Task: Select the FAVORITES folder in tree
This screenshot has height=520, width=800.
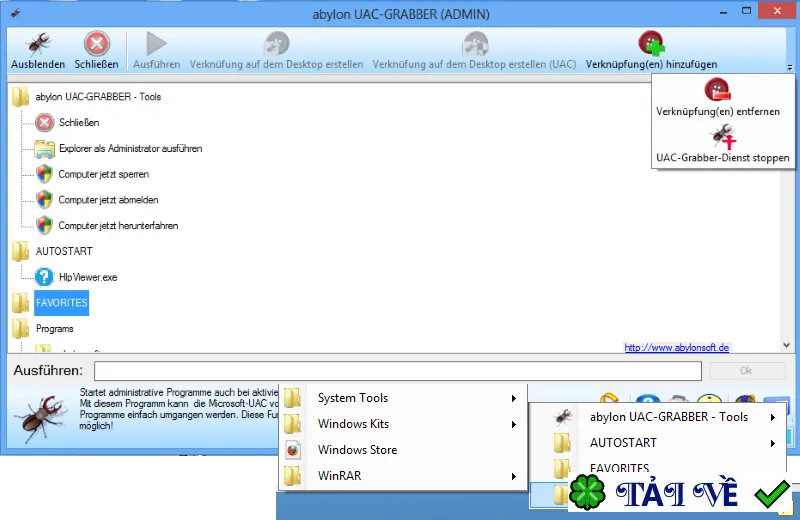Action: pos(62,303)
